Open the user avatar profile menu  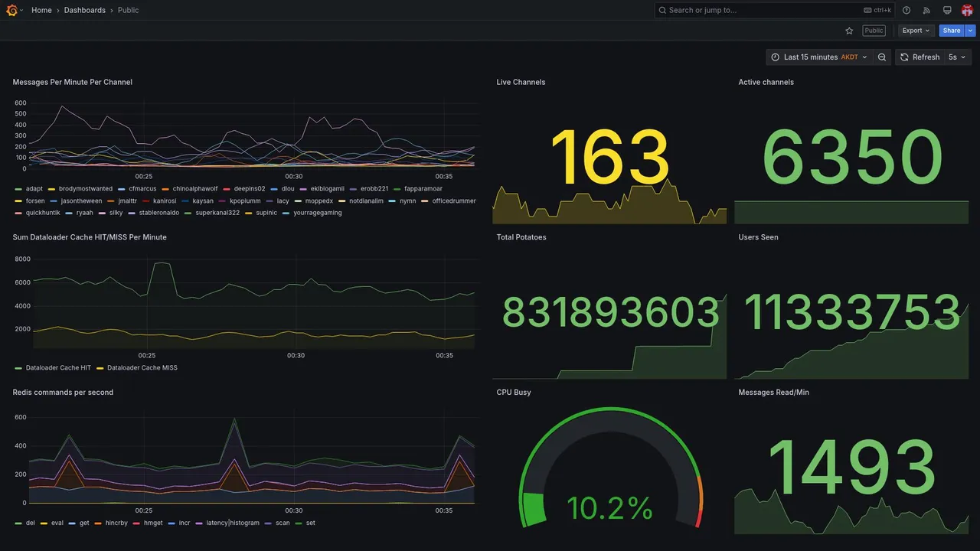click(967, 10)
